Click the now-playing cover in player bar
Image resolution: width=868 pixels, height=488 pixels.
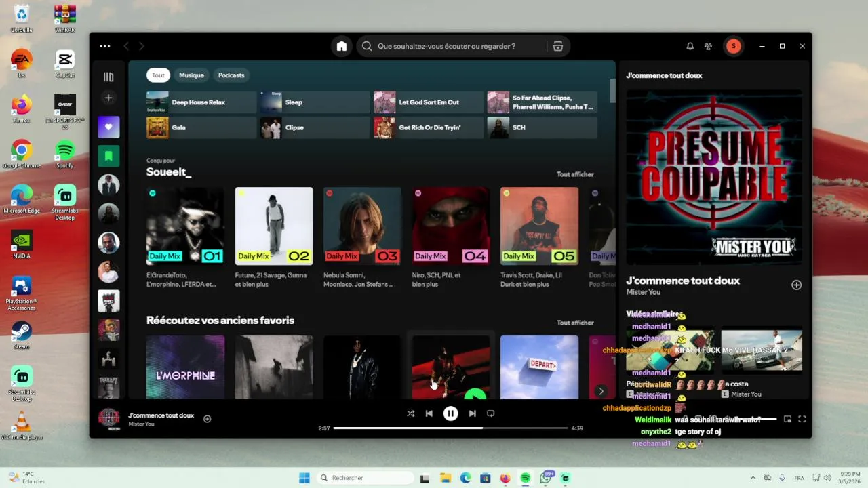click(x=109, y=419)
